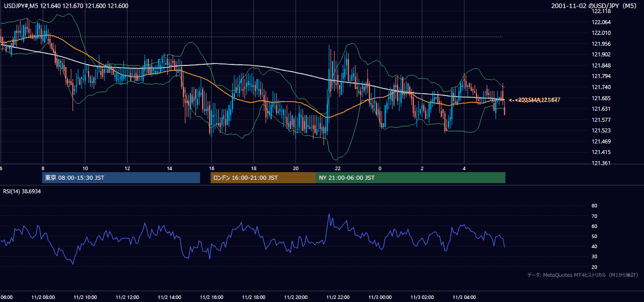Screen dimensions: 644x302
Task: Click bottom time label 11/2 08:00
Action: pyautogui.click(x=43, y=297)
